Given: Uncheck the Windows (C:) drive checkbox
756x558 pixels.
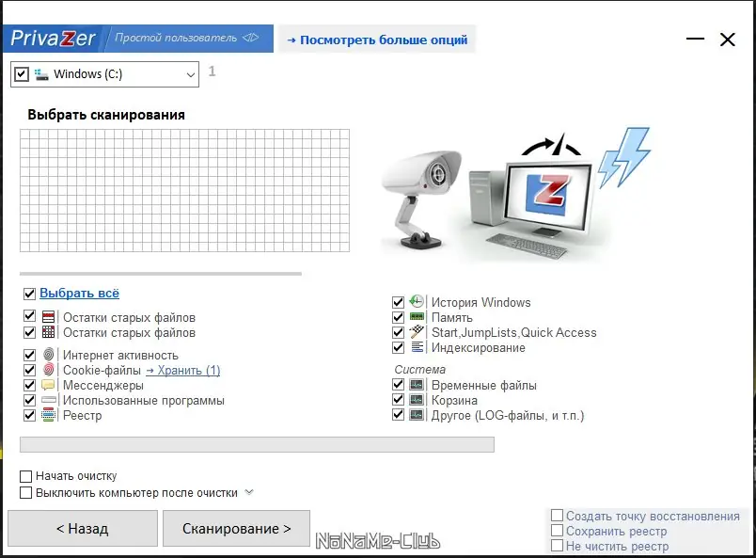Looking at the screenshot, I should (22, 73).
